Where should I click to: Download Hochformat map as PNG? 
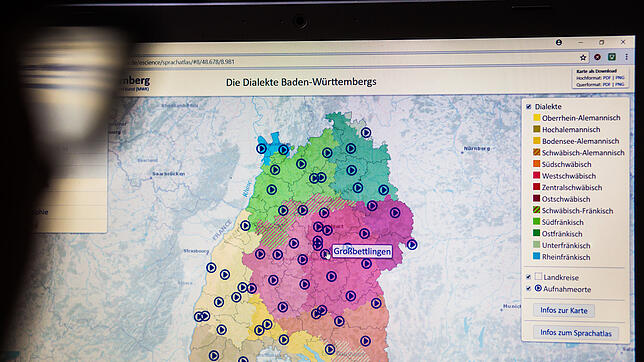tap(620, 77)
